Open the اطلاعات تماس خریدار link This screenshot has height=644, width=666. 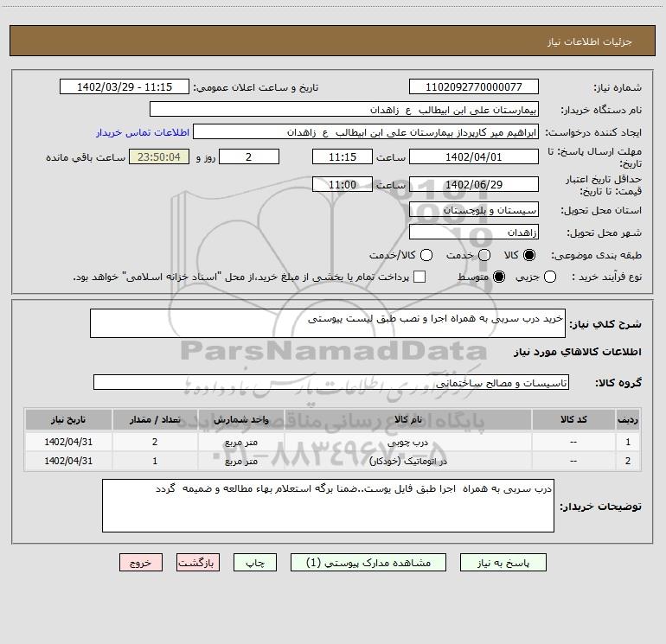tap(143, 132)
